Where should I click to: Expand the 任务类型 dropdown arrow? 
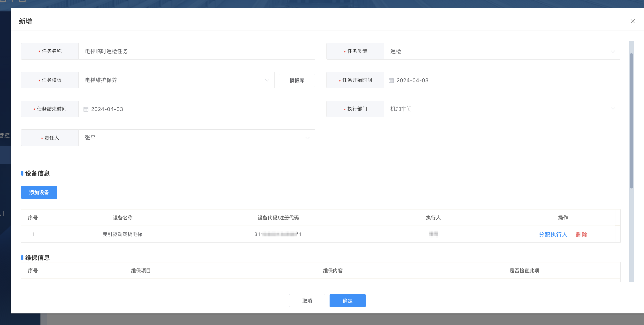[x=613, y=51]
